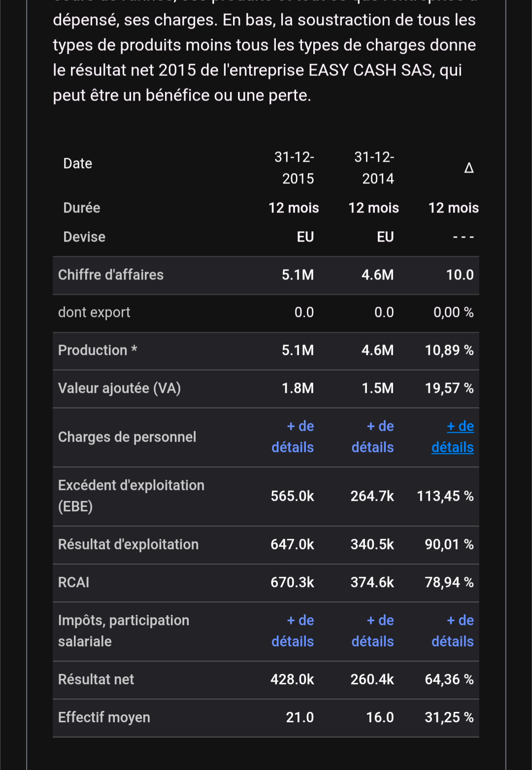Click the Devise row label
Viewport: 532px width, 770px height.
(x=84, y=237)
